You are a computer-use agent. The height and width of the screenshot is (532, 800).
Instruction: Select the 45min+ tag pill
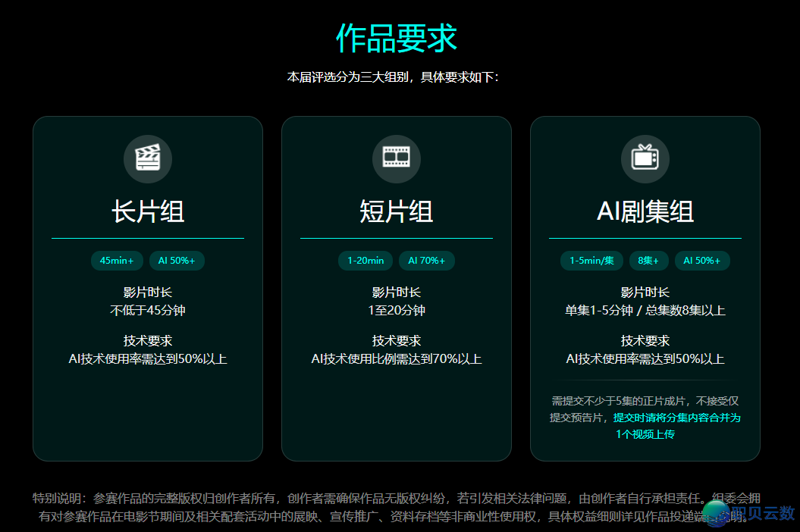[117, 261]
